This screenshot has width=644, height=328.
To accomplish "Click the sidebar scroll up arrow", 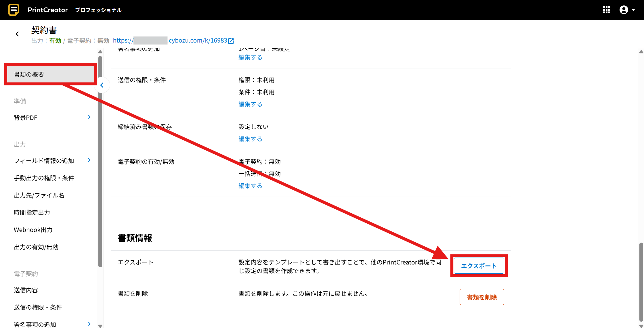I will pyautogui.click(x=100, y=52).
